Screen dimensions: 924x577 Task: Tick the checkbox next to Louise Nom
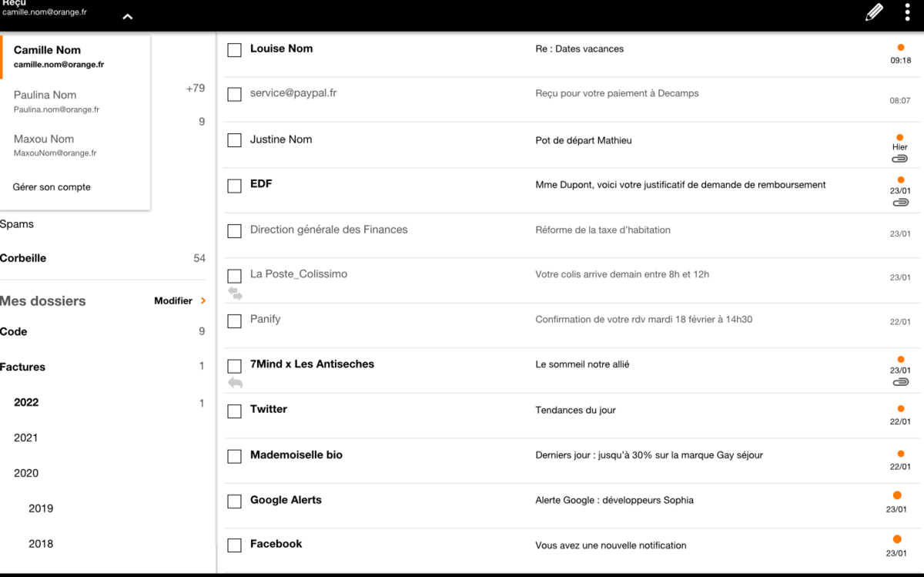(x=235, y=50)
